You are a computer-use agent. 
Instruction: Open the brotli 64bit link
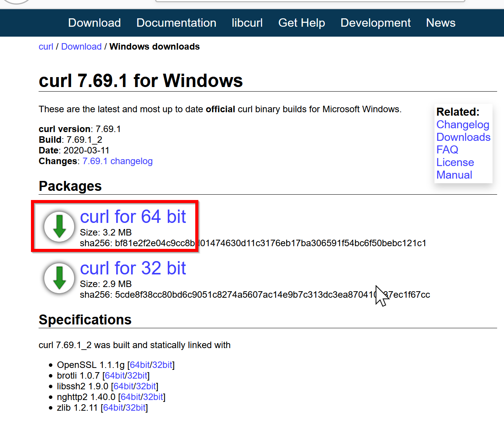tap(115, 376)
